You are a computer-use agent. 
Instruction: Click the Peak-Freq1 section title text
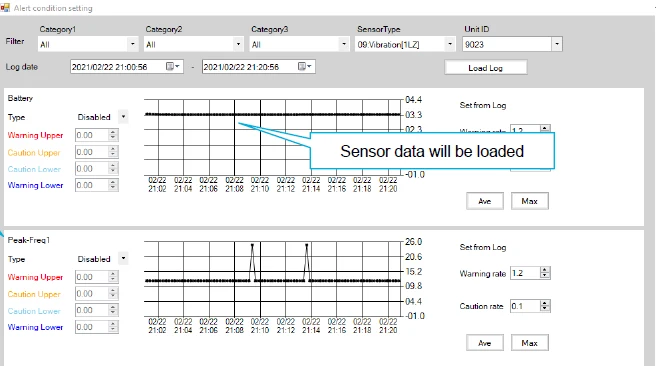(28, 240)
